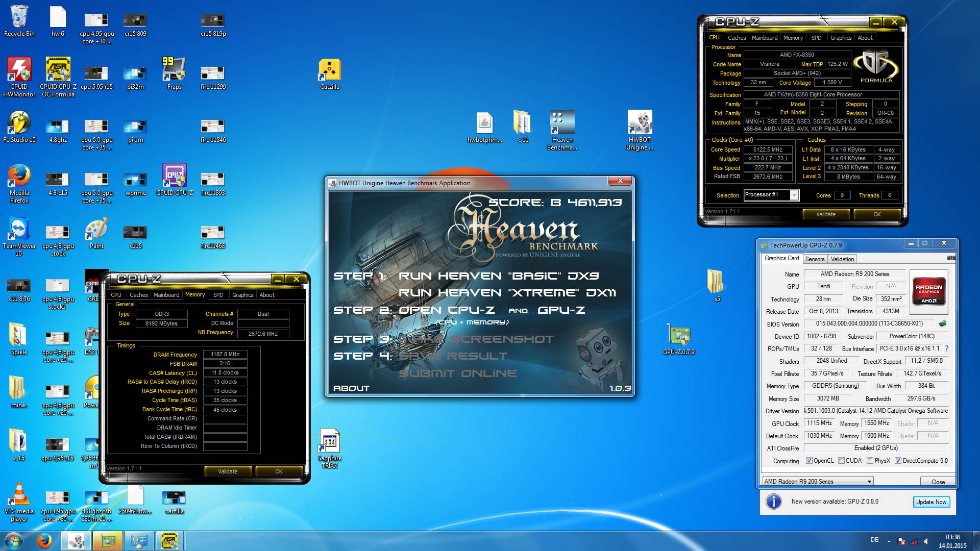Click the Memory tab in bottom CPU-Z

tap(195, 294)
